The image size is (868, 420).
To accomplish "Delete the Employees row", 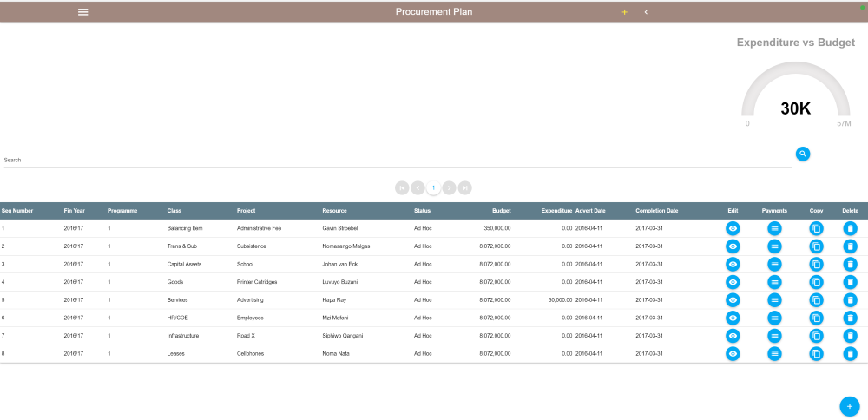I will 851,318.
